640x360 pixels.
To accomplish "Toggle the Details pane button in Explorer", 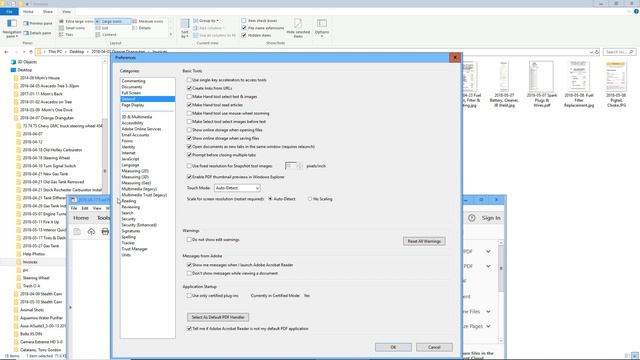I will point(38,33).
